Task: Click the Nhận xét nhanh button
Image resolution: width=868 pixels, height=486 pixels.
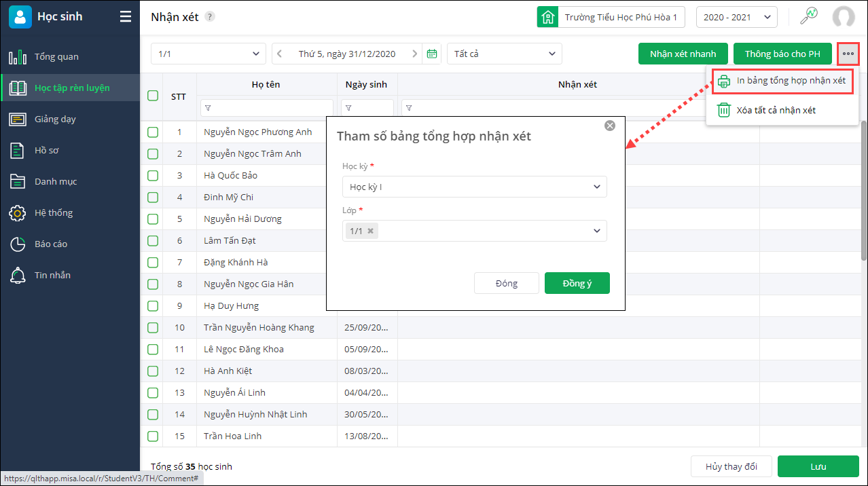Action: click(683, 54)
